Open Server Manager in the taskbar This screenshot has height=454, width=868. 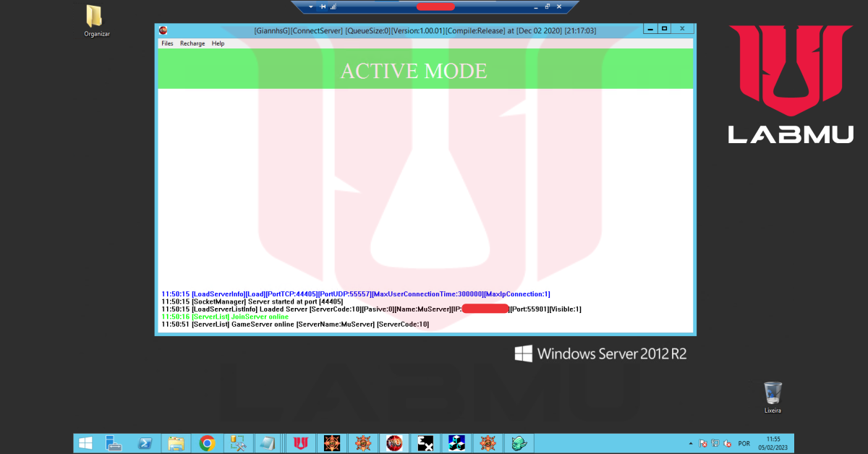point(114,443)
